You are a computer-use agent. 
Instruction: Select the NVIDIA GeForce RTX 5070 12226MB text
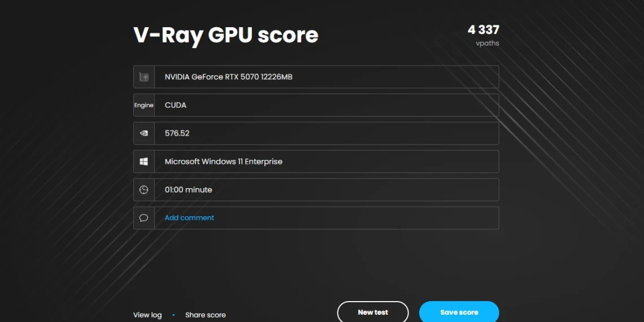coord(229,77)
